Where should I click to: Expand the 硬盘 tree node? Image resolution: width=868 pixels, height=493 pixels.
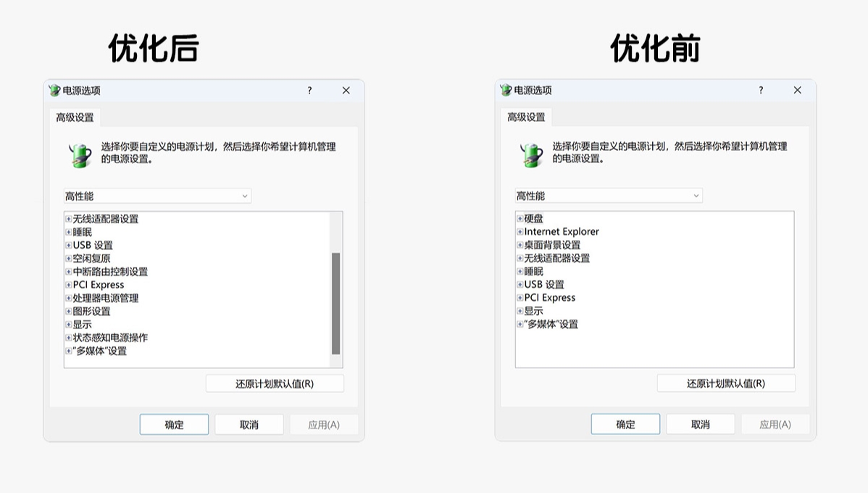click(x=519, y=219)
